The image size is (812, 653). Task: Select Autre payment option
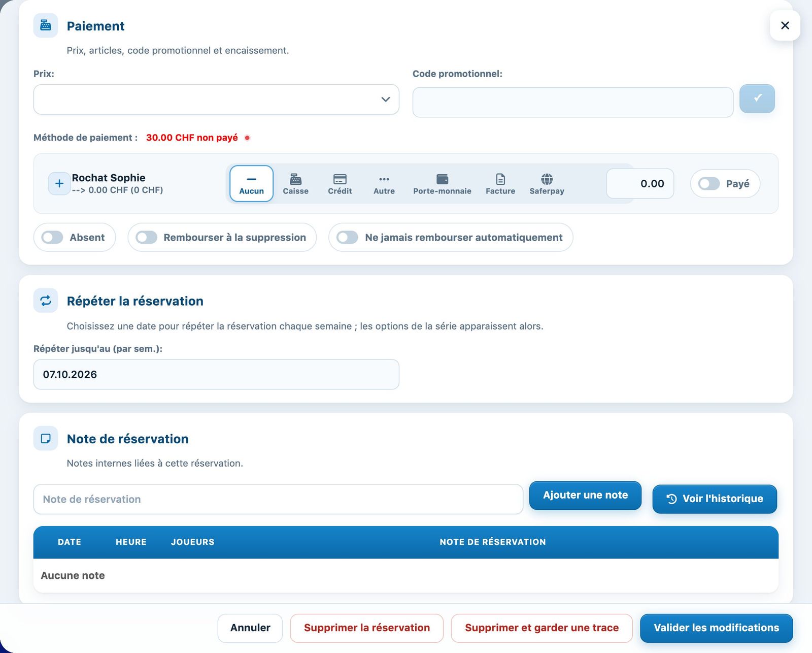point(384,183)
